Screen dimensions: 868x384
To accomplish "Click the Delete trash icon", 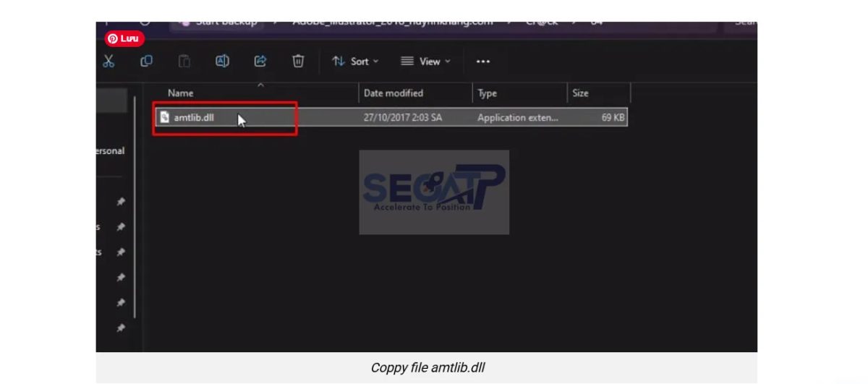I will [298, 61].
